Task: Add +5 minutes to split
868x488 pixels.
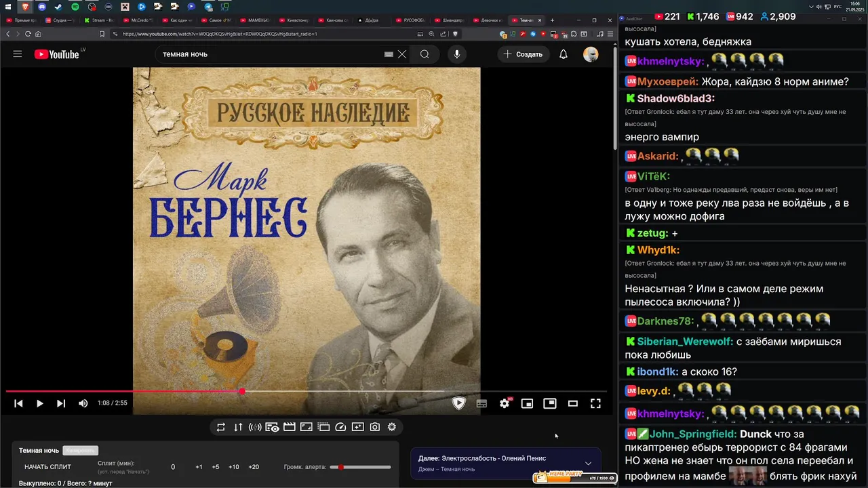Action: click(x=216, y=467)
